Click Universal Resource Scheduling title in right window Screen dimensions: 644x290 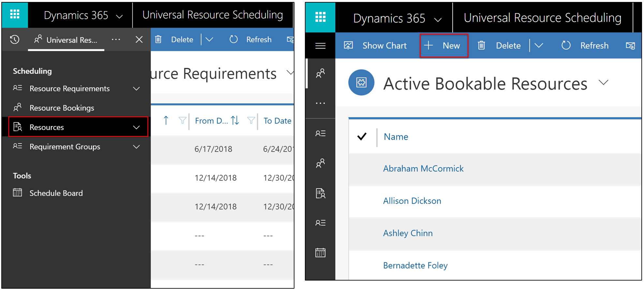tap(543, 18)
